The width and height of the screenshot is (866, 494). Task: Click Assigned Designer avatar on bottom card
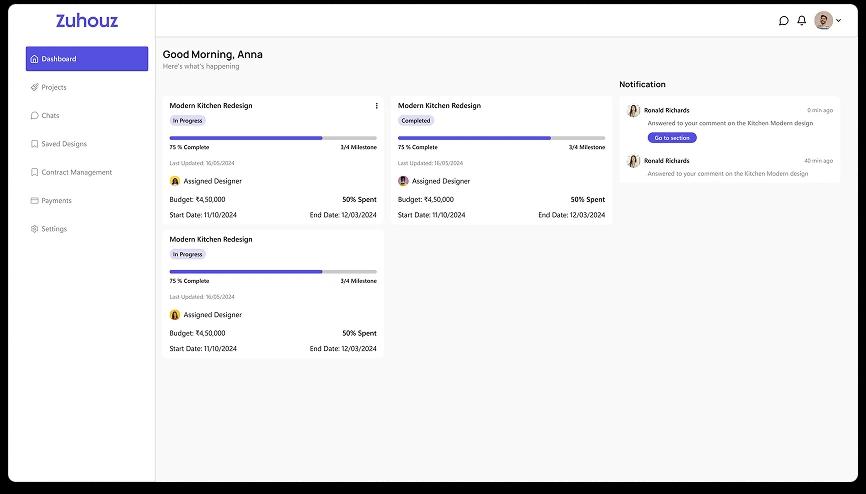tap(175, 315)
